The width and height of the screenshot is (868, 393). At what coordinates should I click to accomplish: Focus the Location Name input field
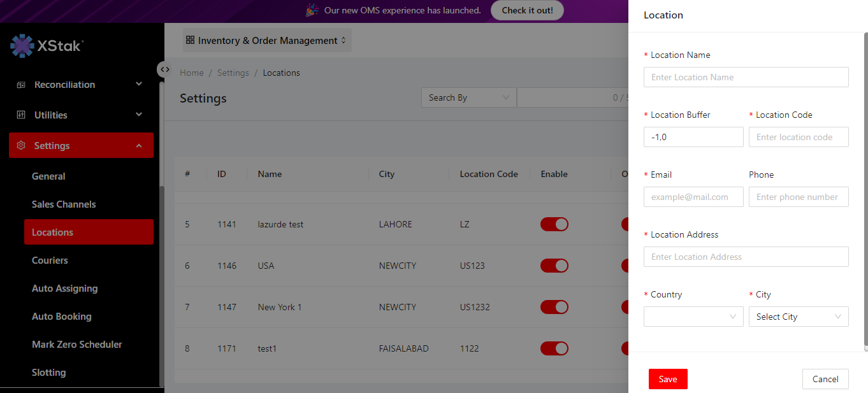click(746, 77)
